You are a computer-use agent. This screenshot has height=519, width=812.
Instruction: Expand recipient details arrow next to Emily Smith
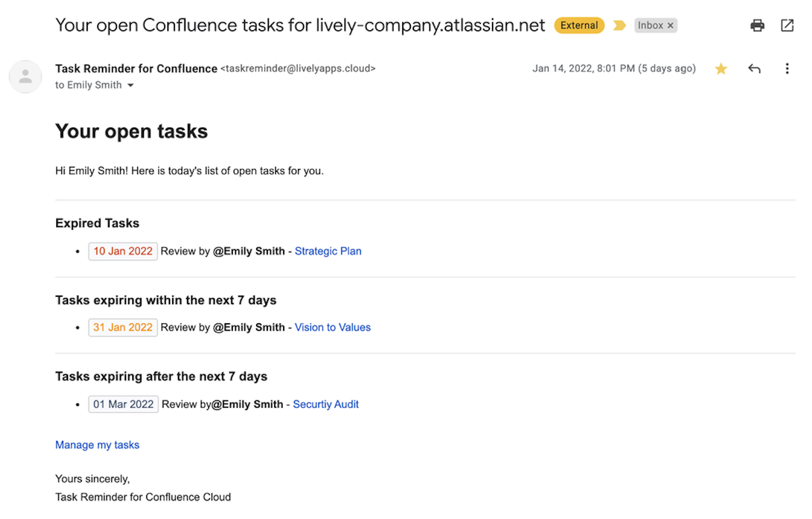131,85
